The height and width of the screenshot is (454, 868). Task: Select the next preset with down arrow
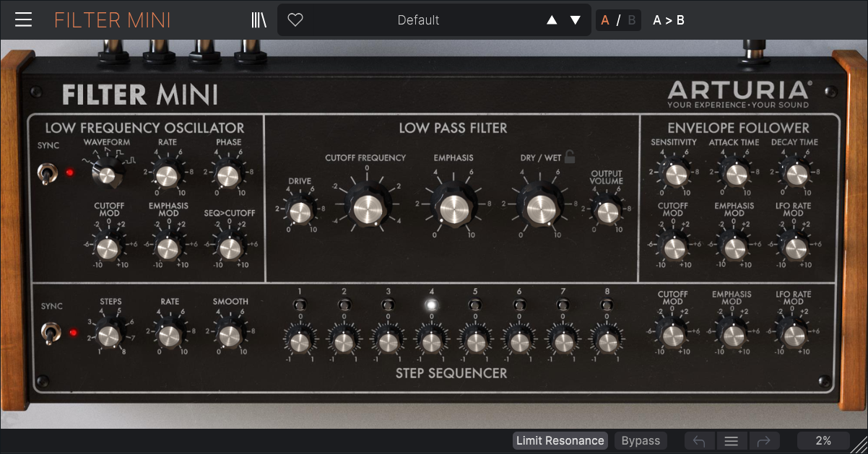(x=576, y=20)
